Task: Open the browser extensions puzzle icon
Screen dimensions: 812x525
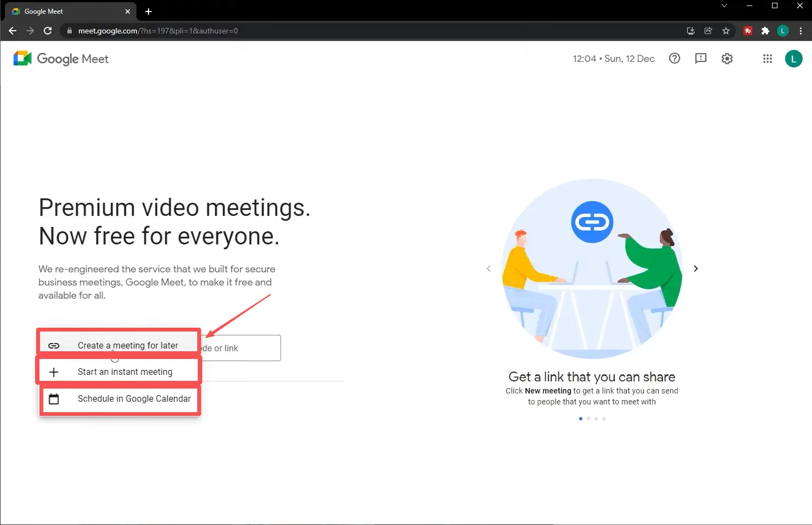Action: 765,31
